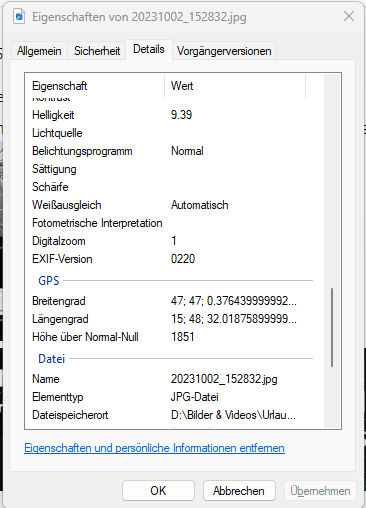Click the Datei group header
This screenshot has width=366, height=508.
[x=52, y=359]
